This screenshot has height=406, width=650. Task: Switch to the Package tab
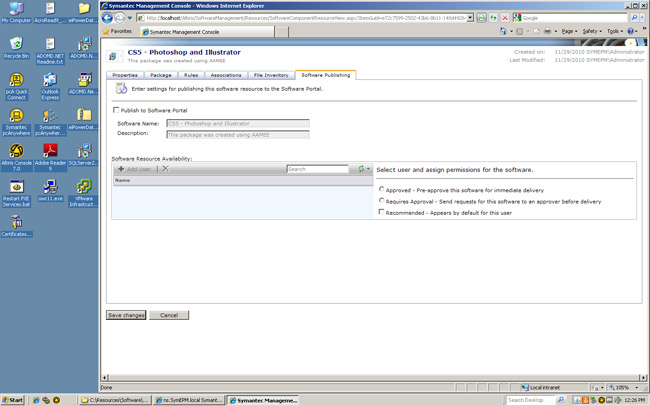(161, 75)
